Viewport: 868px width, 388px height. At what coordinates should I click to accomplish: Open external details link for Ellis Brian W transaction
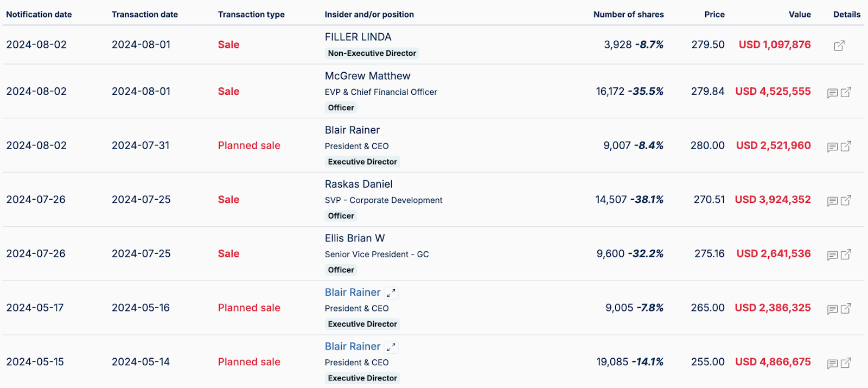click(845, 254)
